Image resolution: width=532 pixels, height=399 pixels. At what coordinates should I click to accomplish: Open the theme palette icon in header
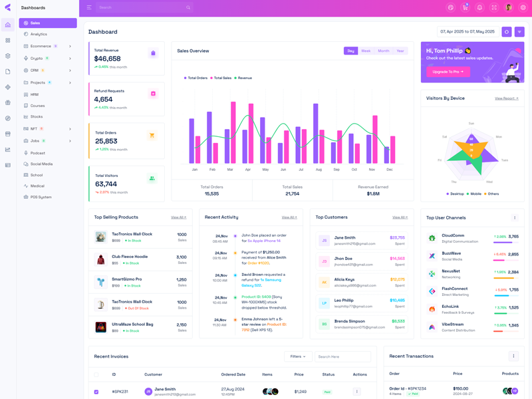click(x=450, y=7)
